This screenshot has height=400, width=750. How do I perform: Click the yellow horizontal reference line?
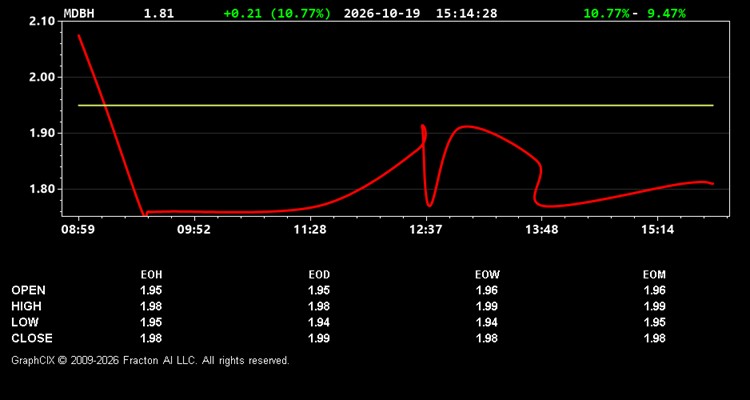pos(396,105)
